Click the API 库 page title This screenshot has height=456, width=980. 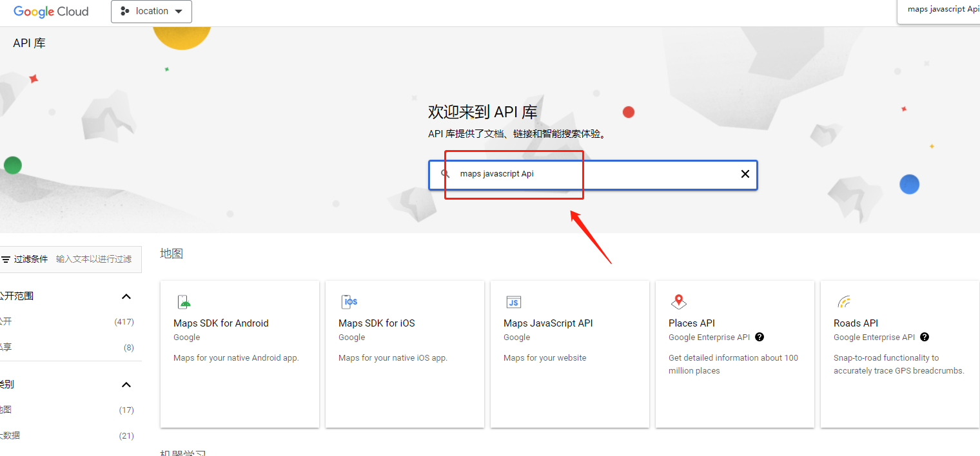point(30,43)
